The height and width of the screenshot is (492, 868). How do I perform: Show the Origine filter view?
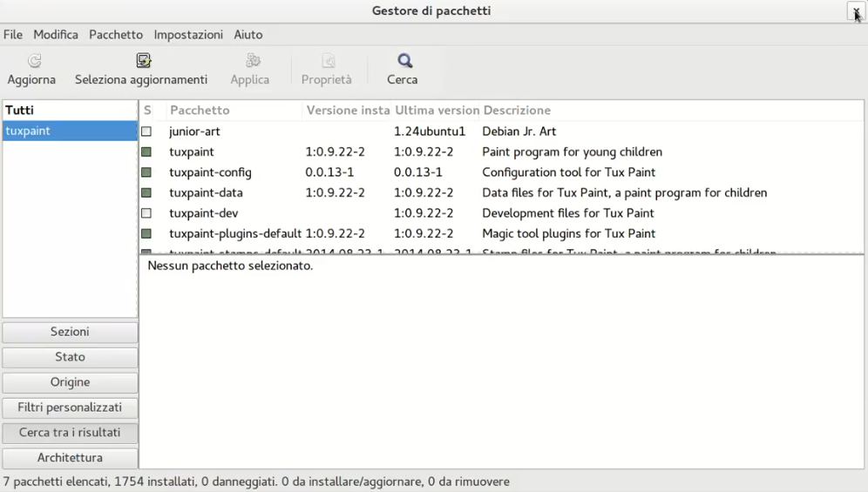pyautogui.click(x=70, y=382)
